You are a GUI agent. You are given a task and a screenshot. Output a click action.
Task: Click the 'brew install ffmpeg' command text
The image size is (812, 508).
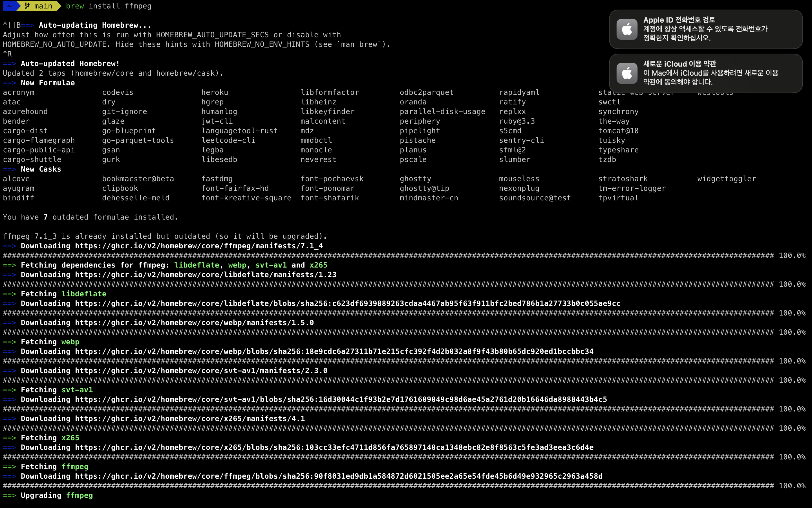coord(109,6)
